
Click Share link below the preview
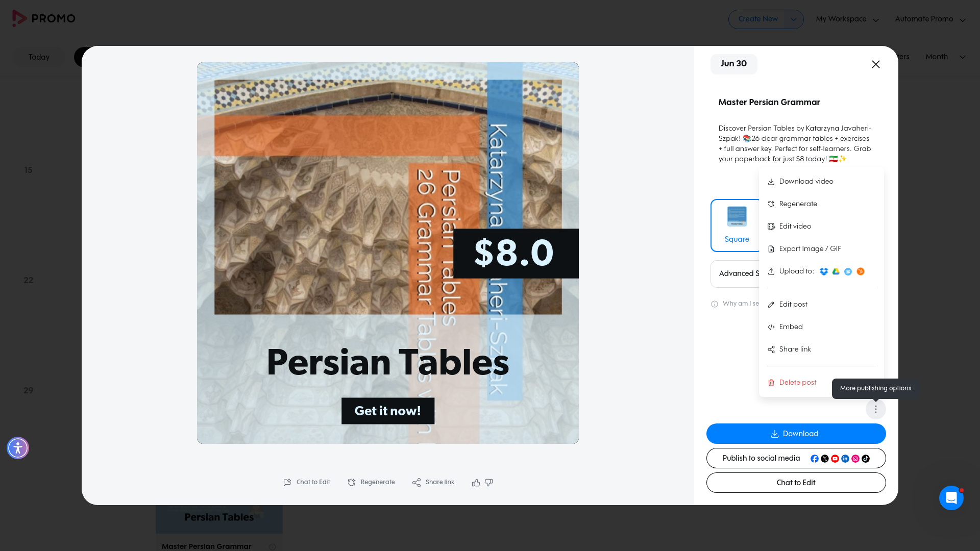click(433, 482)
